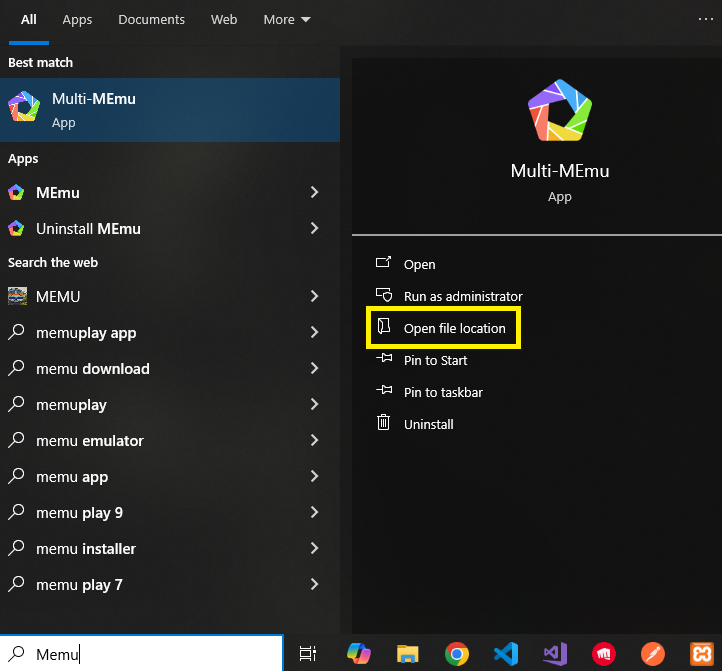Screen dimensions: 722x671
Task: Open Task View from the taskbar
Action: pyautogui.click(x=309, y=654)
